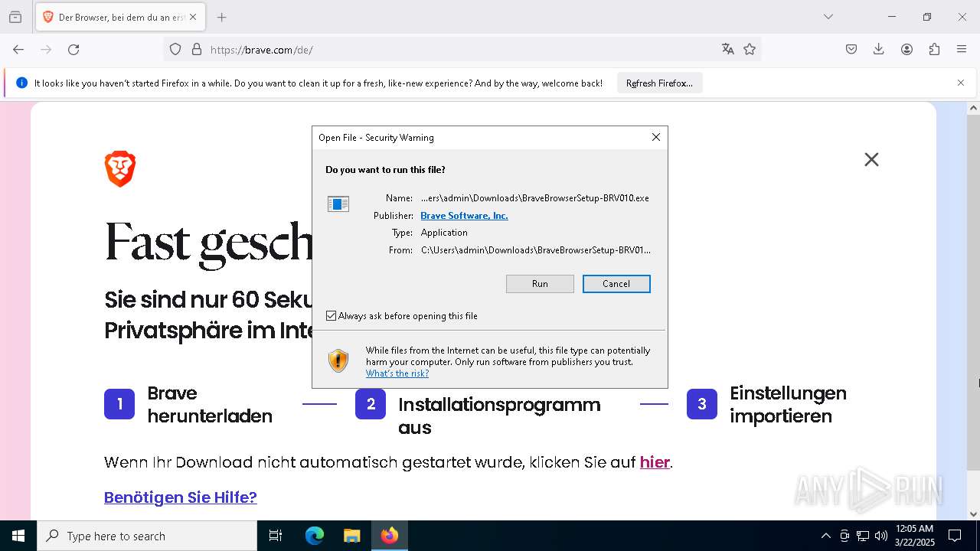The height and width of the screenshot is (551, 980).
Task: Click the site security padlock icon
Action: click(x=197, y=50)
